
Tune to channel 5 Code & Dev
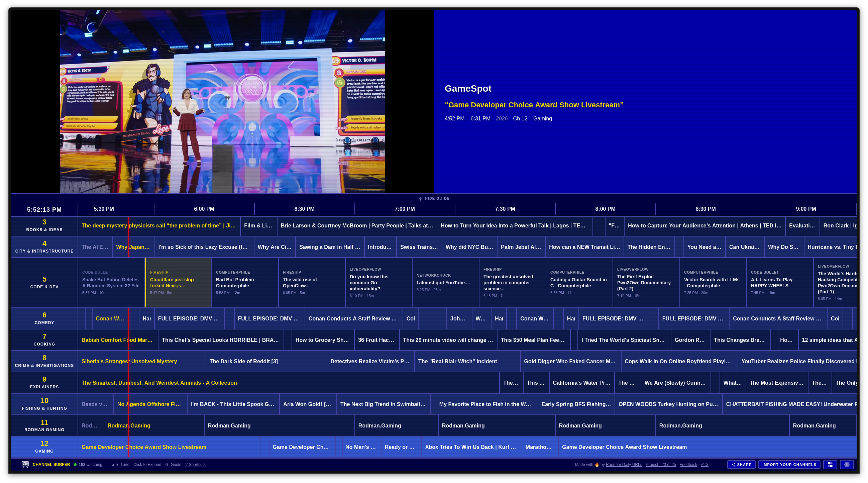click(x=44, y=282)
